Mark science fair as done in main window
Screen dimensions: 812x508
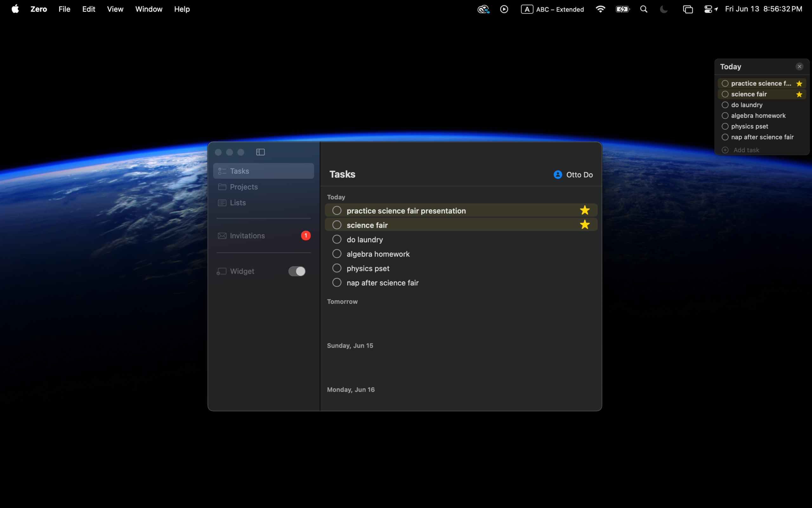tap(337, 225)
